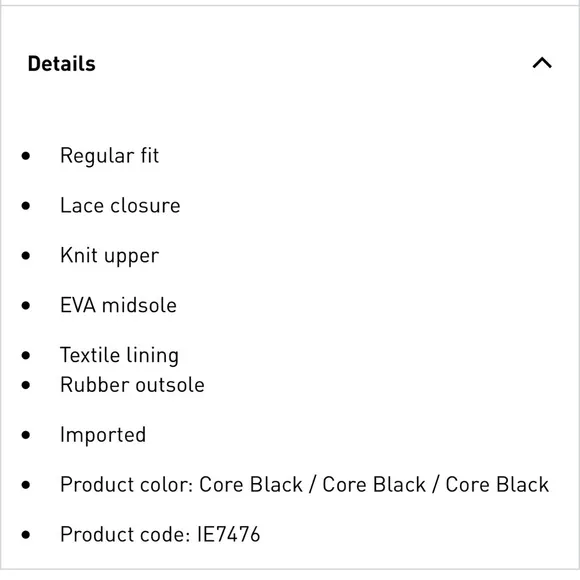The image size is (580, 580).
Task: Click bullet beside Product code
Action: [x=26, y=535]
